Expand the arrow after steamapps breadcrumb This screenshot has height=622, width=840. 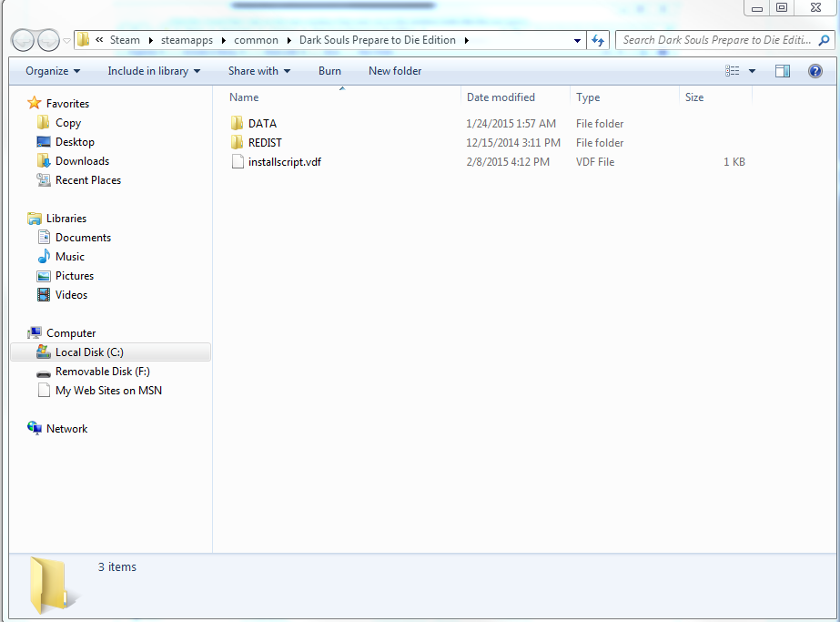click(x=223, y=40)
